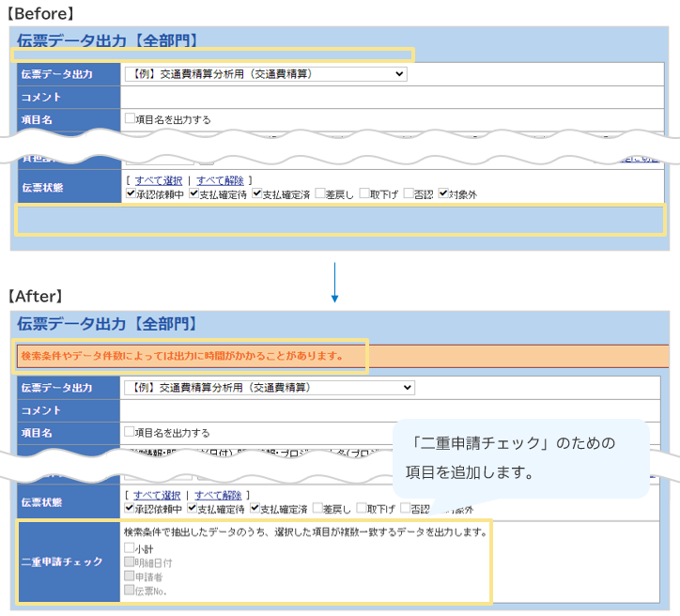Open the 伝票データ出力 dropdown in Before panel
This screenshot has width=680, height=616.
(265, 74)
